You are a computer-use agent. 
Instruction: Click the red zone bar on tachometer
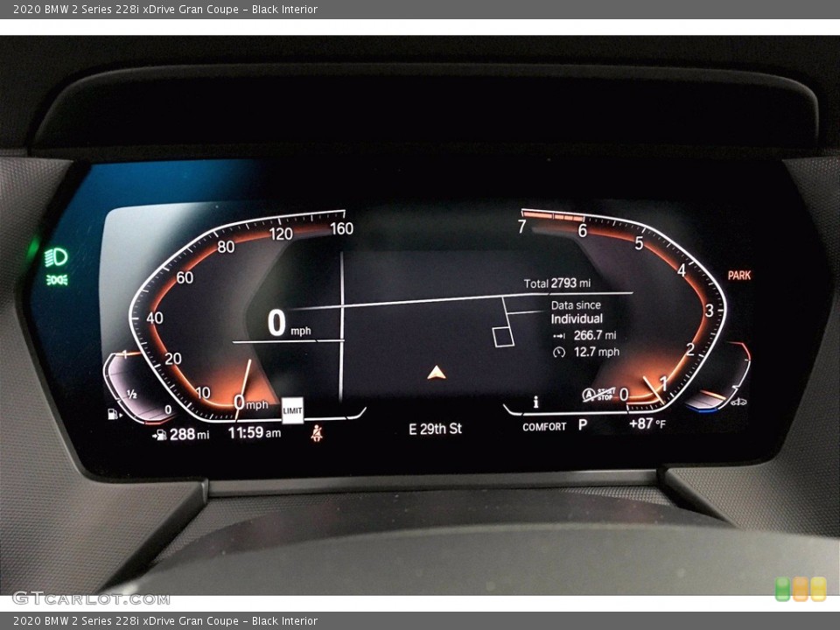(x=553, y=216)
